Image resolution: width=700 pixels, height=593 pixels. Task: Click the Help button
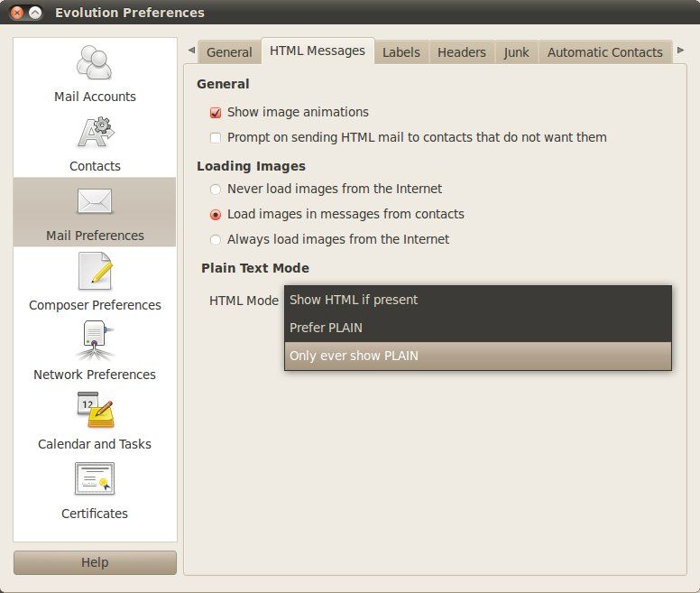click(95, 562)
